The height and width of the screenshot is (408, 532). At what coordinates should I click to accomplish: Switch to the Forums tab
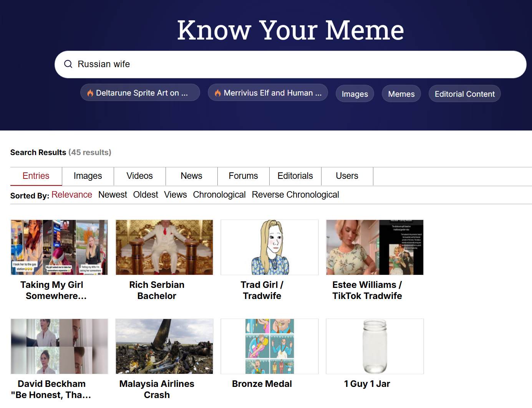[244, 176]
